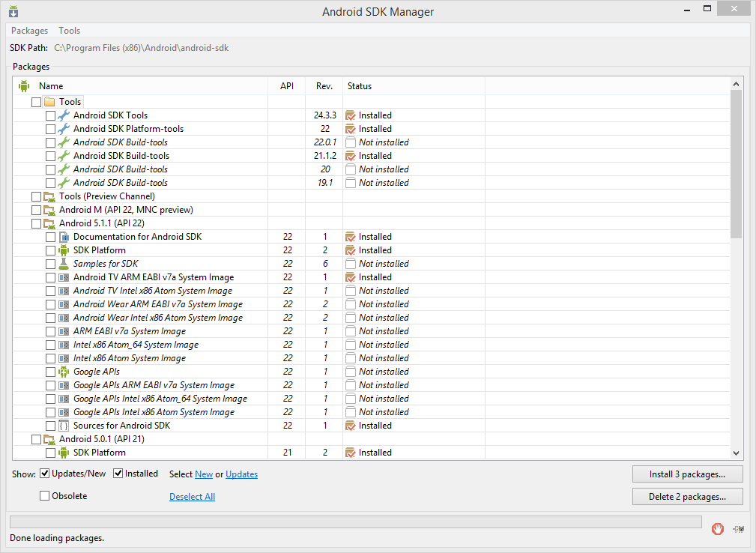Image resolution: width=756 pixels, height=553 pixels.
Task: Click braces icon for Sources for Android SDK
Action: [64, 426]
